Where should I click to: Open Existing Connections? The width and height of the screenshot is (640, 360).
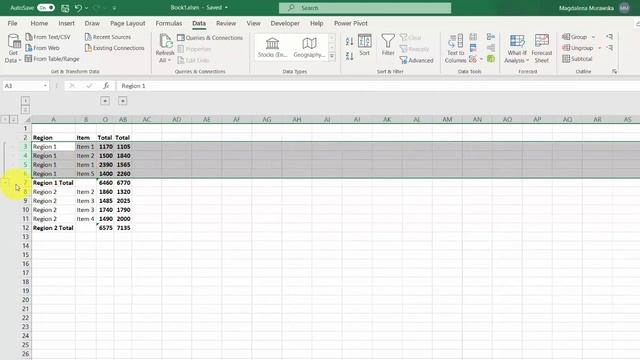pos(114,48)
